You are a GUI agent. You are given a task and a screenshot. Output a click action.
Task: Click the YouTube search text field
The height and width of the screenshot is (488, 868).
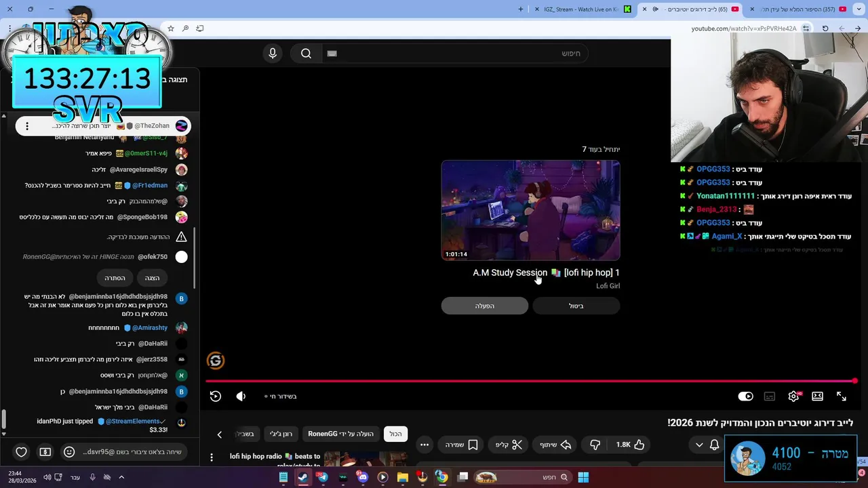pyautogui.click(x=454, y=54)
